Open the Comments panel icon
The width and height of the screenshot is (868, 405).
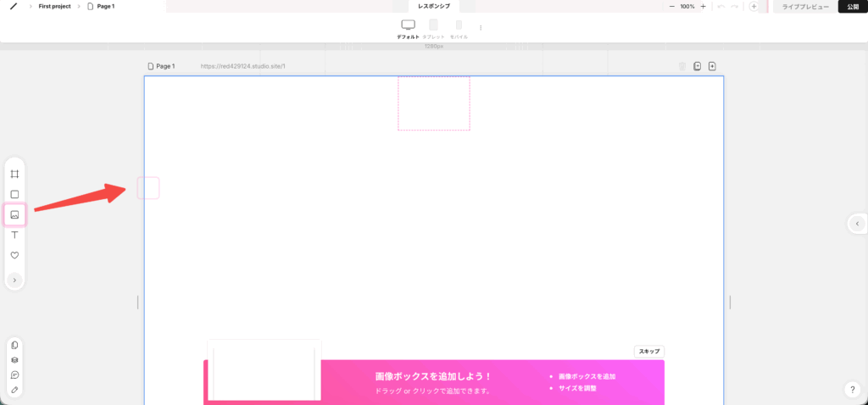[x=14, y=375]
